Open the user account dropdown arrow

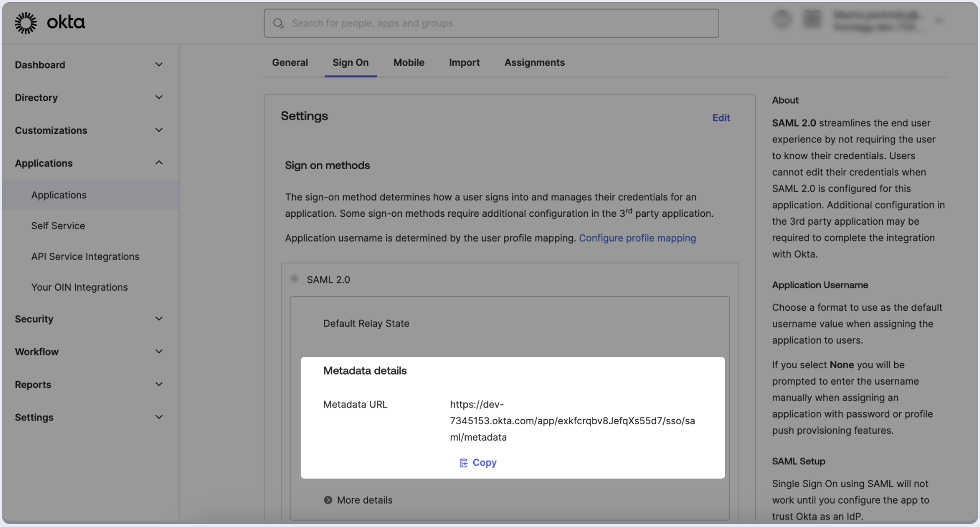[x=939, y=21]
